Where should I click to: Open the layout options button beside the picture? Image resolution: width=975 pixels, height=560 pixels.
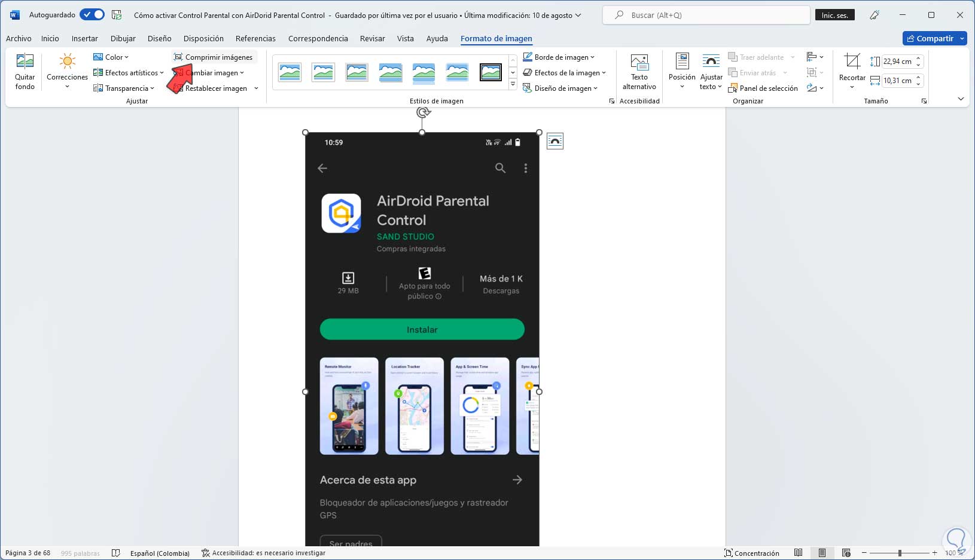555,141
